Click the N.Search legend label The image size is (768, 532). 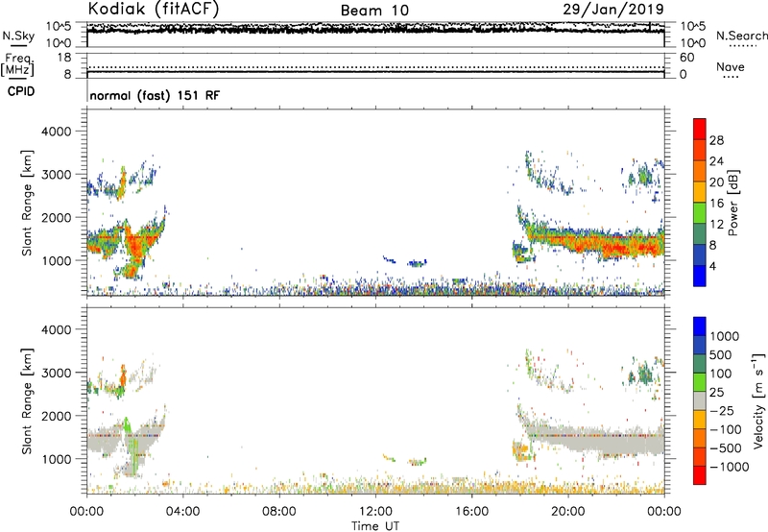click(x=741, y=36)
